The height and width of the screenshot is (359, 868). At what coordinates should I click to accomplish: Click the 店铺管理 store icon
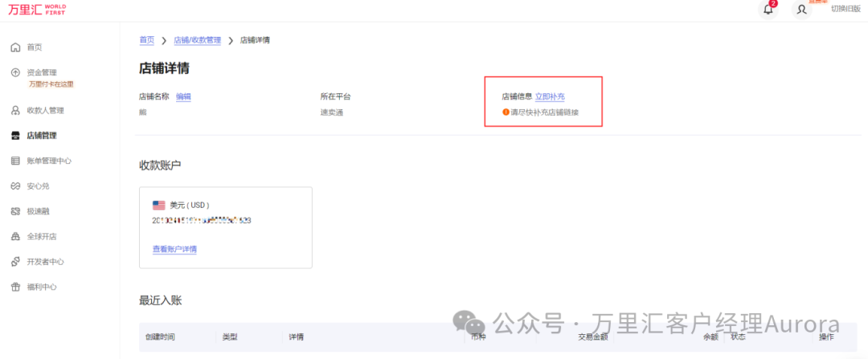click(x=15, y=136)
